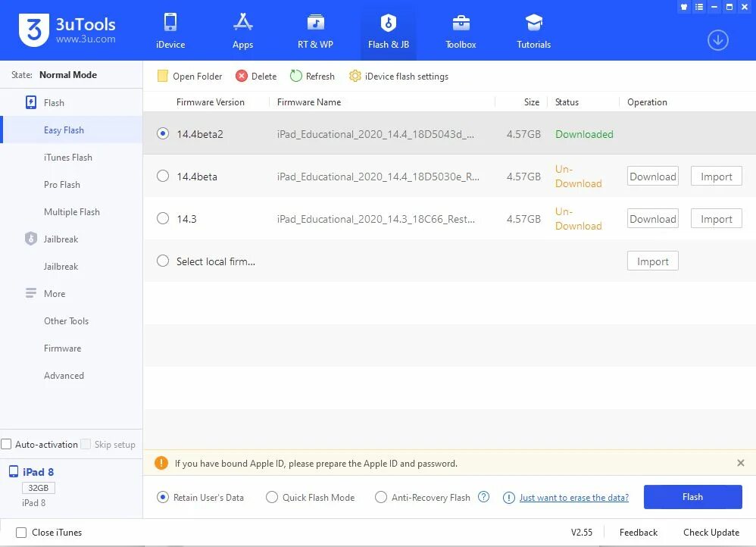
Task: Open the Toolbox section
Action: [461, 31]
